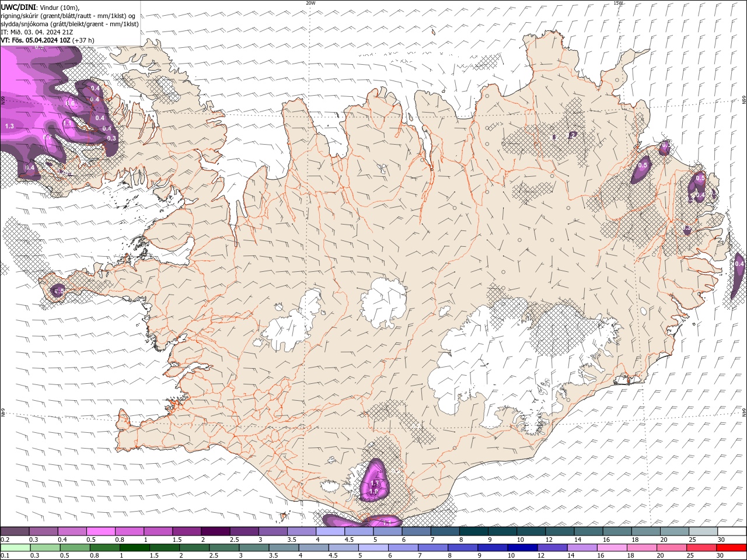Click the UWC/DINI title heading
The height and width of the screenshot is (560, 747).
tap(19, 6)
